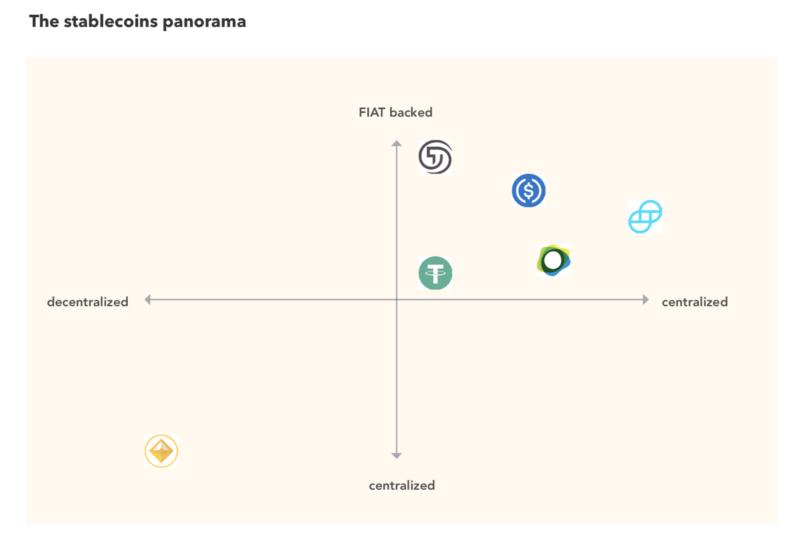Click the upward arrowhead under FIAT backed

397,144
